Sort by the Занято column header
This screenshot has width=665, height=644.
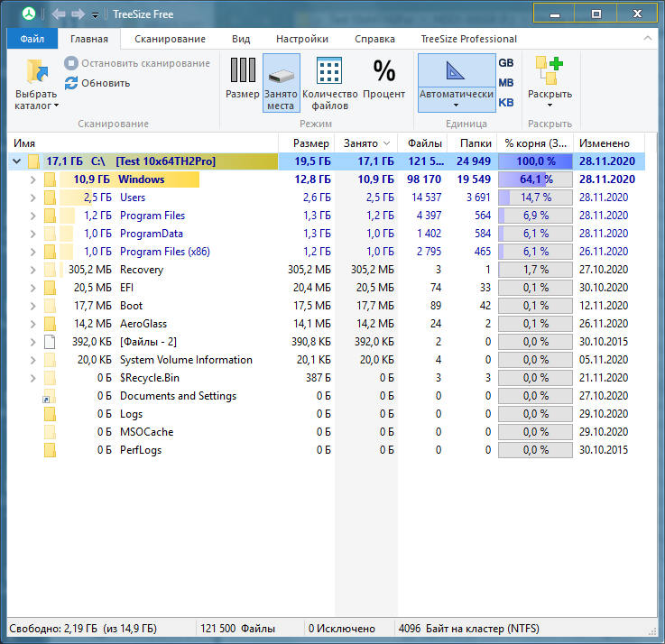(x=366, y=143)
